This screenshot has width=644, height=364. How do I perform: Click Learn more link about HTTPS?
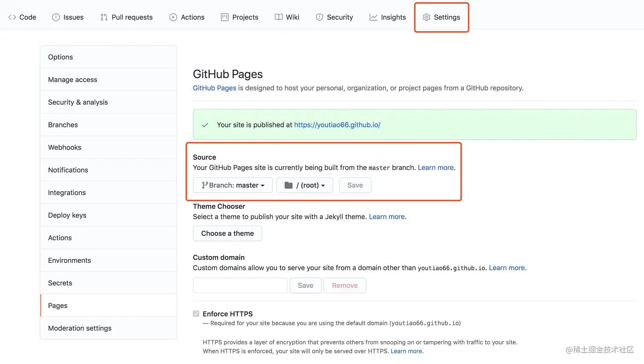(406, 351)
